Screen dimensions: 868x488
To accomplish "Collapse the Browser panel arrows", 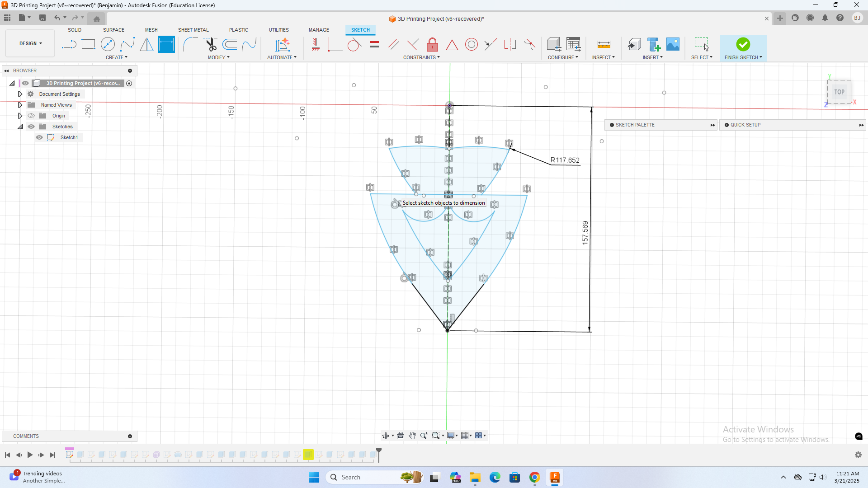I will tap(7, 70).
